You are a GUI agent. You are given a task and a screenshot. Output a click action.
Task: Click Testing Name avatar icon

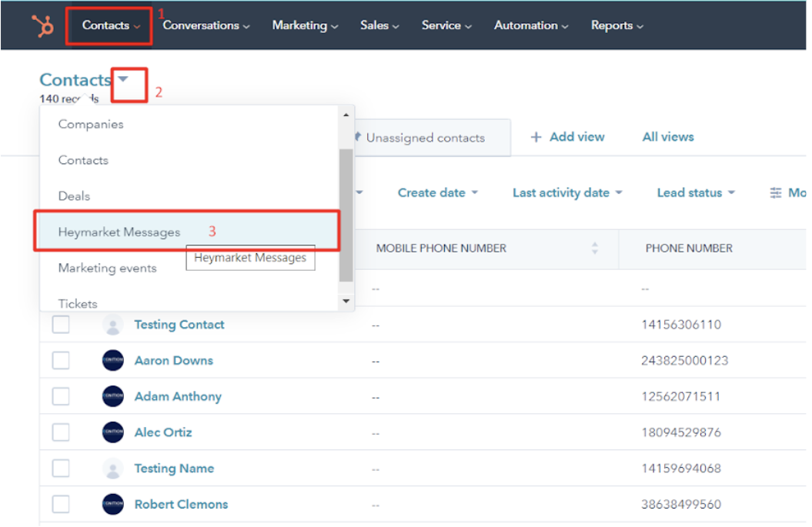click(x=113, y=468)
